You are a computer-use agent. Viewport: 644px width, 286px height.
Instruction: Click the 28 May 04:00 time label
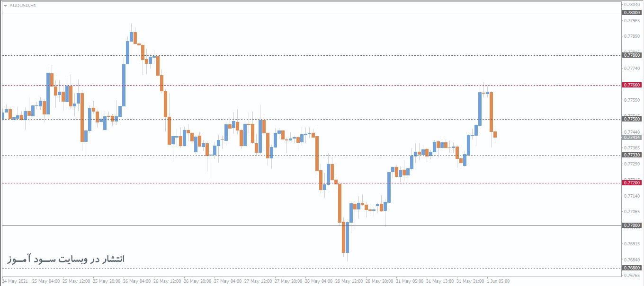click(319, 281)
